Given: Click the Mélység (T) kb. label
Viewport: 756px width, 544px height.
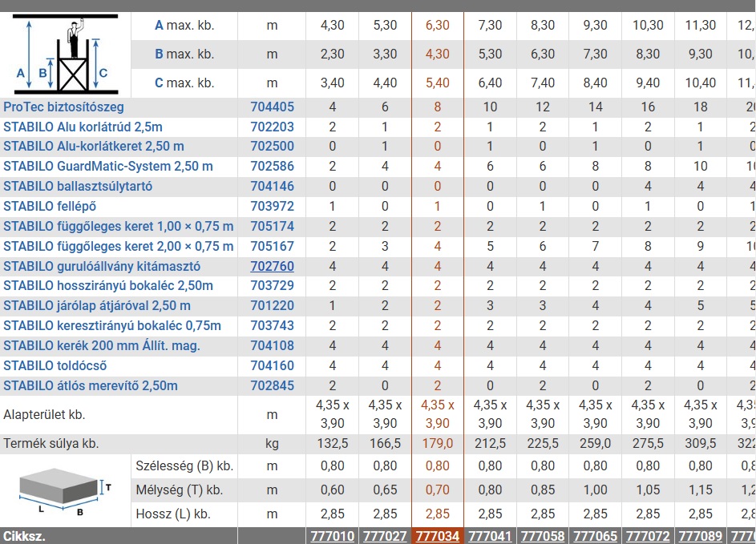Looking at the screenshot, I should (x=180, y=490).
